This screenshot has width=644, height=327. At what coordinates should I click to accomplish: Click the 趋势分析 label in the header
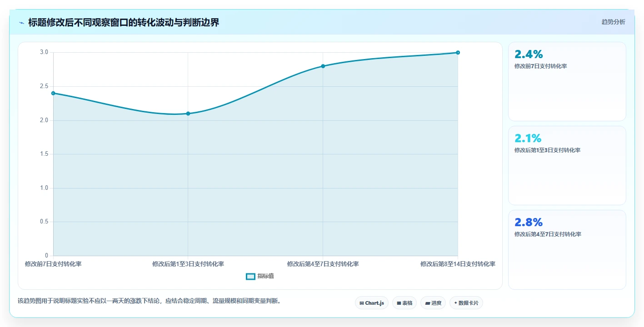tap(613, 22)
